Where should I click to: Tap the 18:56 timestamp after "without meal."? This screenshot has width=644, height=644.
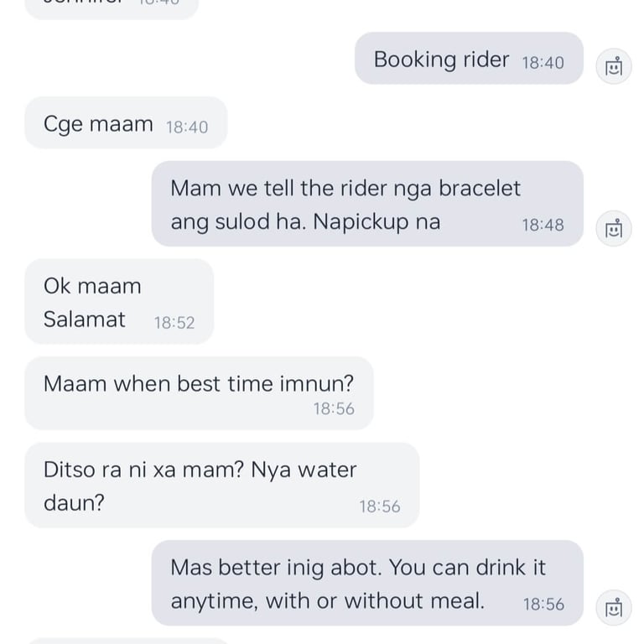click(x=543, y=604)
